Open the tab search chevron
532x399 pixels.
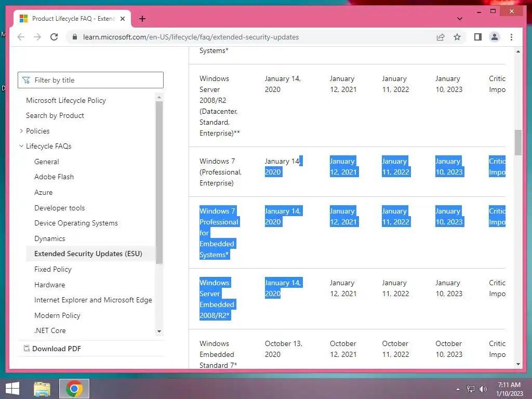pos(459,19)
